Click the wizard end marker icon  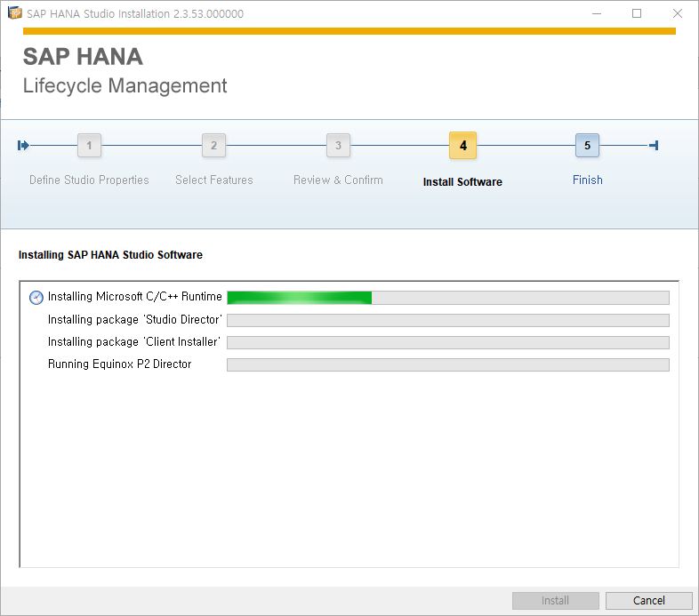pyautogui.click(x=654, y=145)
